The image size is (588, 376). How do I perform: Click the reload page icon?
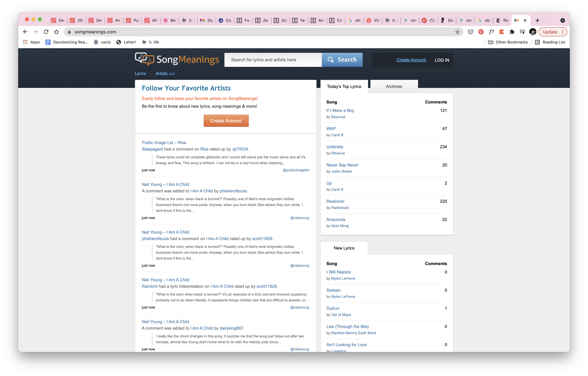tap(46, 32)
